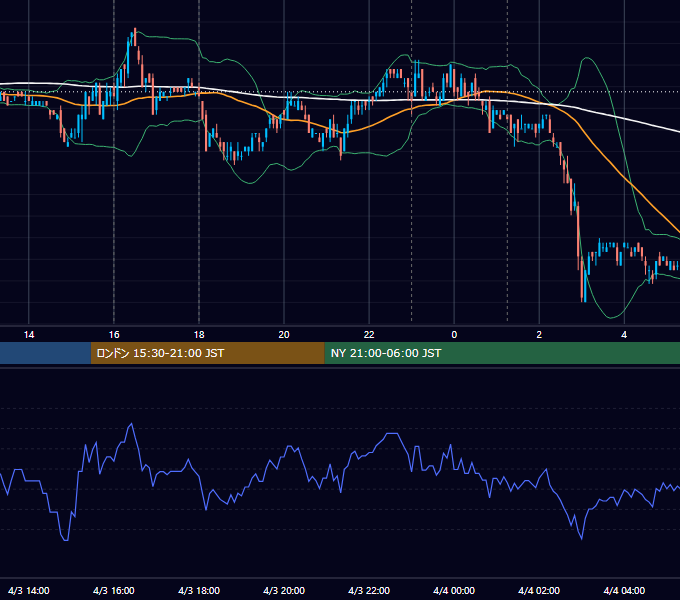Screen dimensions: 680x600
Task: Click time axis label 0
Action: pos(454,335)
